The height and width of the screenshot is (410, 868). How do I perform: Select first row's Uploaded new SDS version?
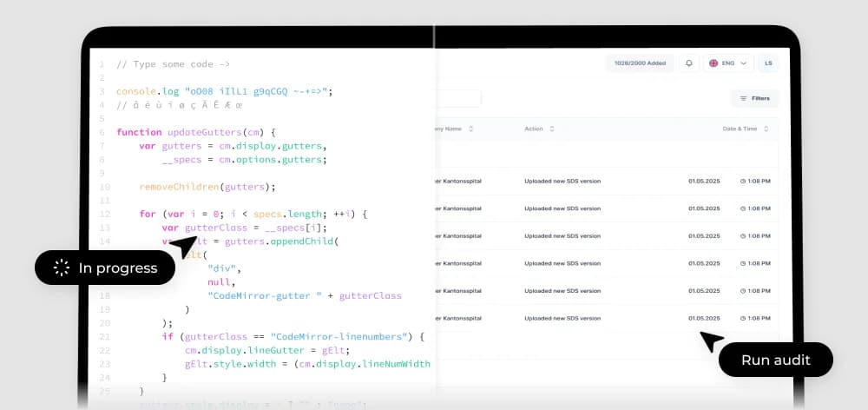pos(562,181)
